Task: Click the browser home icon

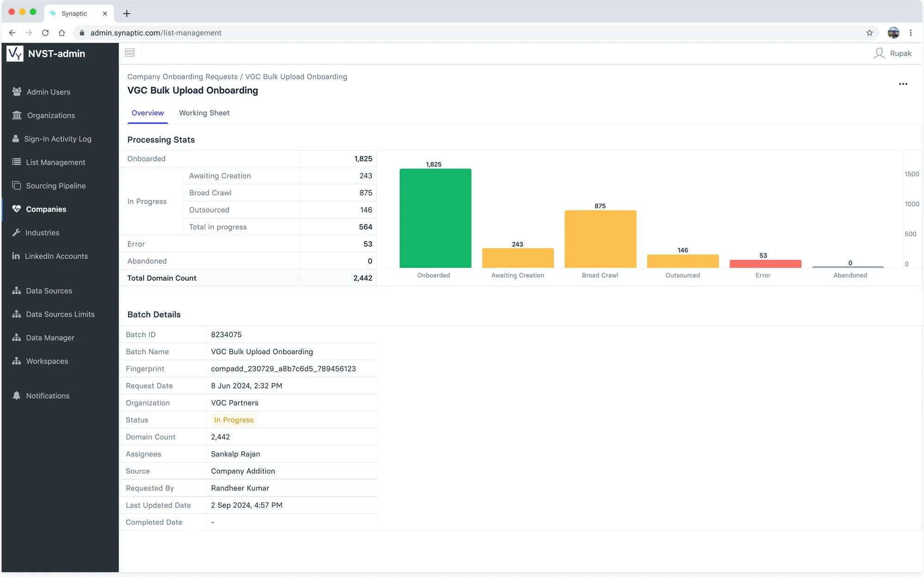Action: point(62,33)
